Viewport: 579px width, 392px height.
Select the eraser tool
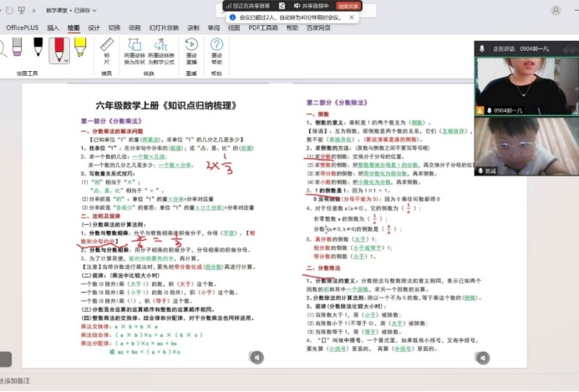coord(18,50)
